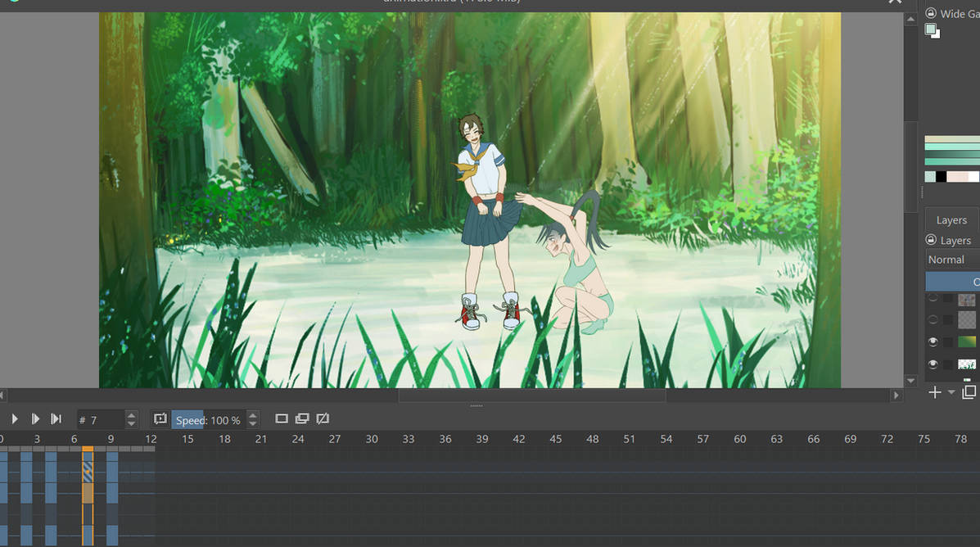Select the checkered transparent layer thumbnail
The height and width of the screenshot is (547, 980).
967,320
